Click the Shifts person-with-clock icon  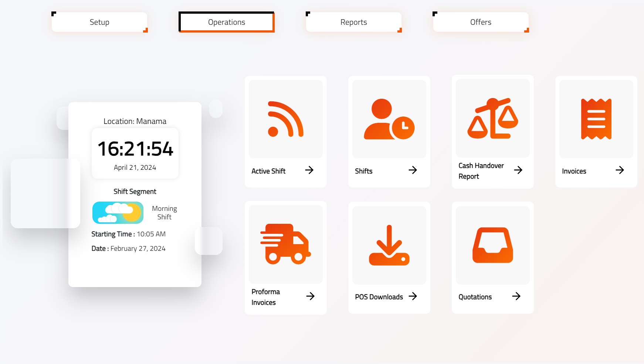point(389,118)
